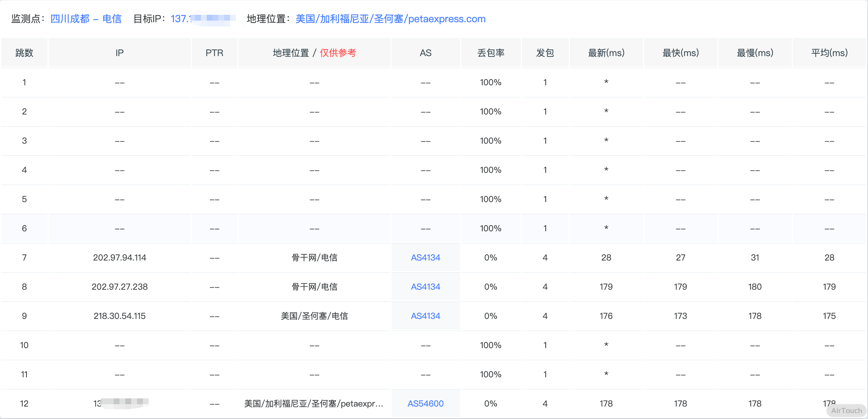Click the 平均(ms) column header
Viewport: 868px width, 419px height.
click(x=829, y=53)
